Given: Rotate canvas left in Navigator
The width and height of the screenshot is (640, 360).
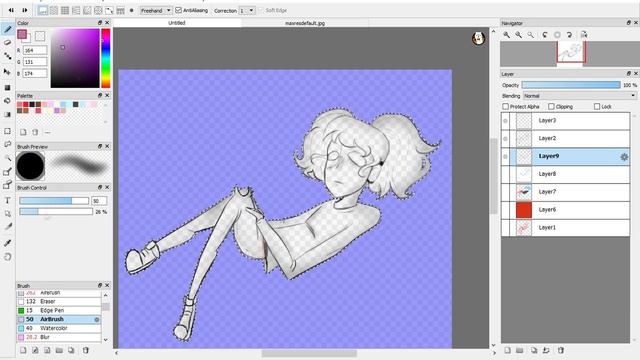Looking at the screenshot, I should pos(545,35).
